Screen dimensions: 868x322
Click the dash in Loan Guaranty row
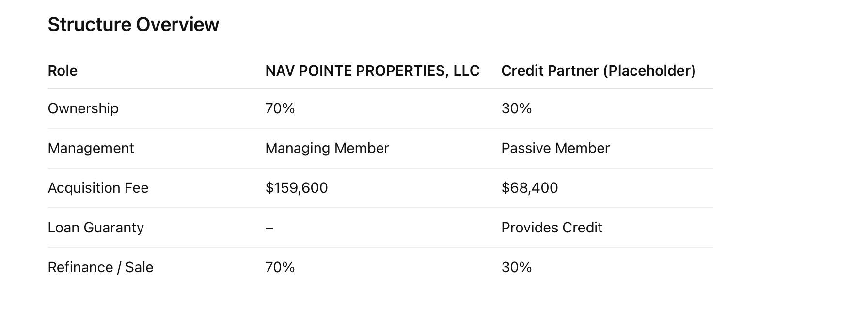[x=269, y=228]
